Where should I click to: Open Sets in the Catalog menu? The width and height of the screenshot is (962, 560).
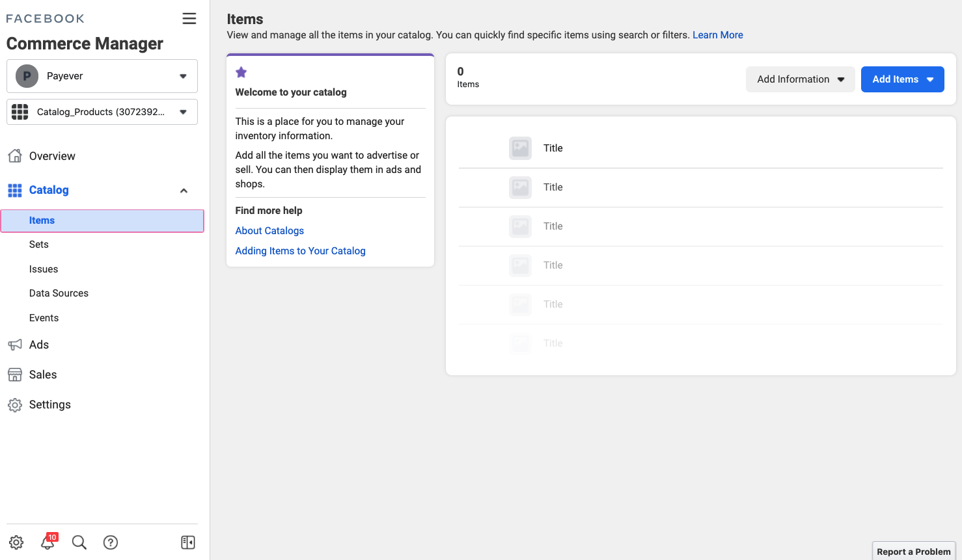(x=39, y=245)
